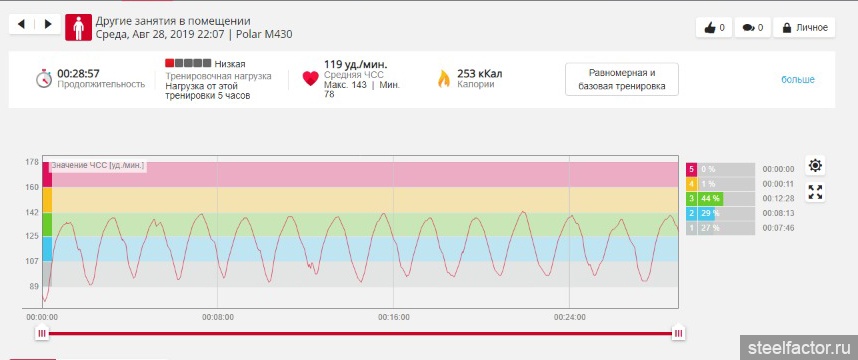Click zone 3 time 00:12:28
The height and width of the screenshot is (360, 858).
(778, 199)
